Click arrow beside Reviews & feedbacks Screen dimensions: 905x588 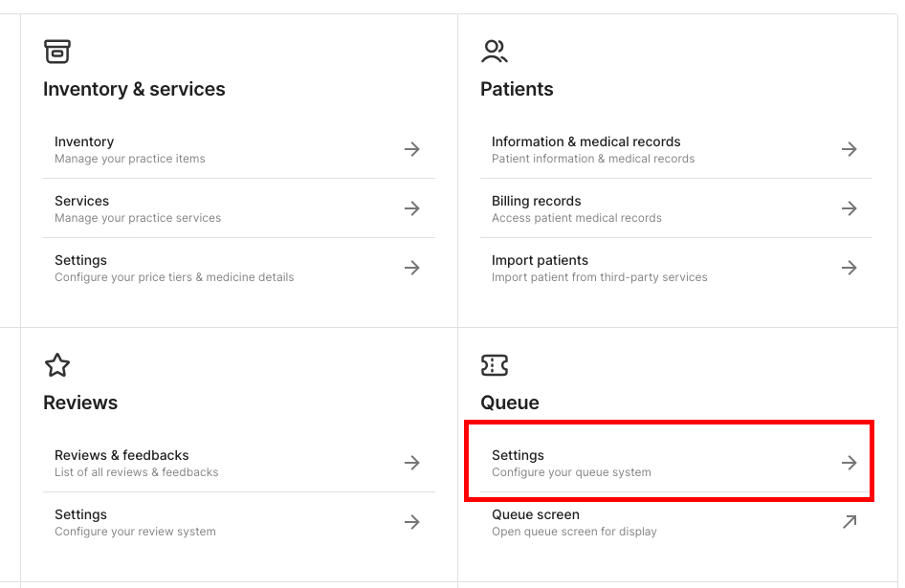(411, 462)
